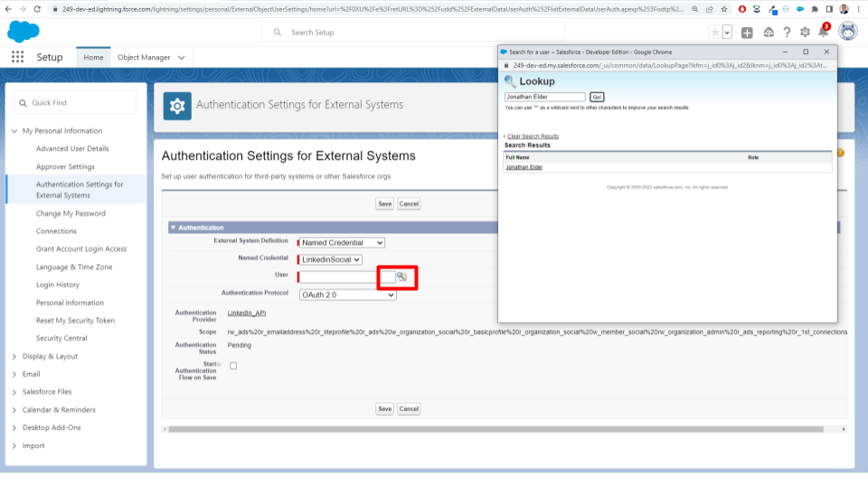Click the bottom Cancel button
Screen dimensions: 868x488
tap(409, 408)
